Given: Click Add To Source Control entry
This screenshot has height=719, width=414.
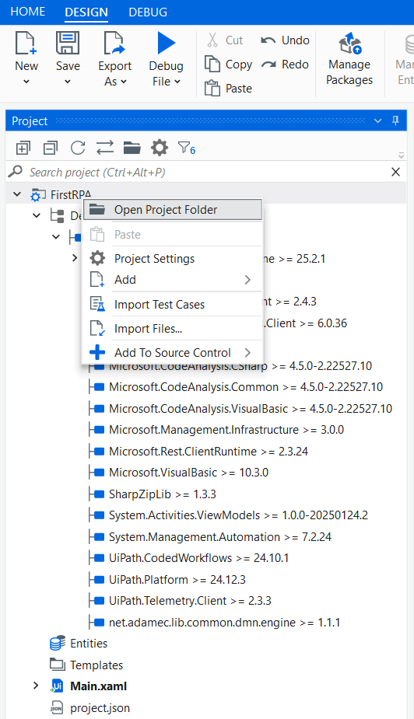Looking at the screenshot, I should click(172, 353).
